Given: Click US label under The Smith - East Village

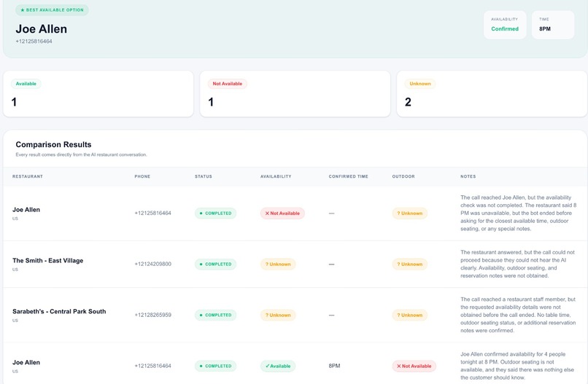Looking at the screenshot, I should tap(15, 270).
